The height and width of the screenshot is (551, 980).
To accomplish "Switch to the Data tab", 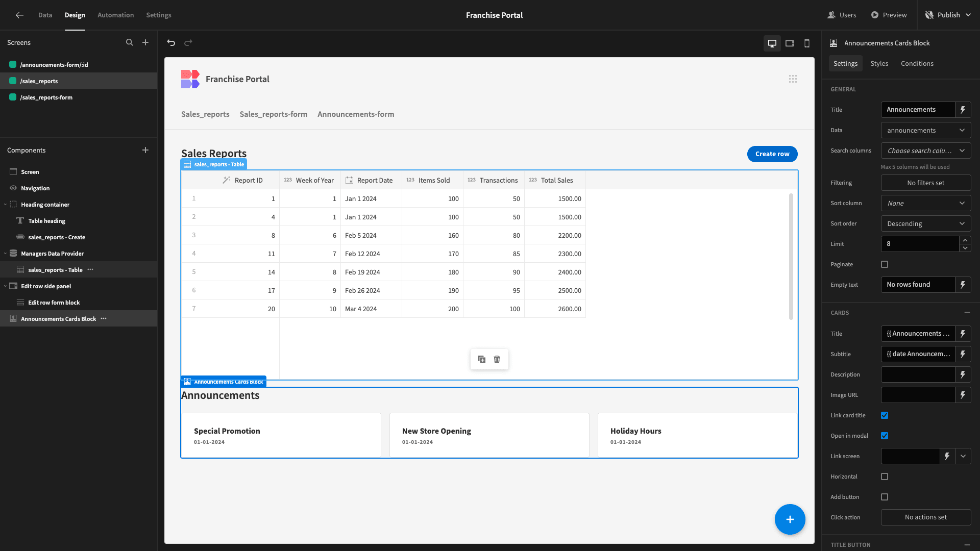I will tap(45, 15).
